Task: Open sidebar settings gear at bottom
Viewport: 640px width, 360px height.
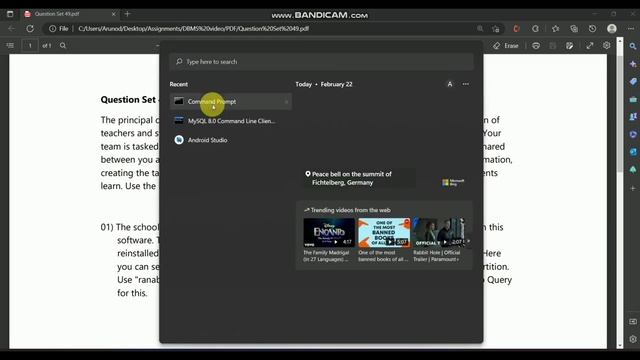Action: click(633, 339)
